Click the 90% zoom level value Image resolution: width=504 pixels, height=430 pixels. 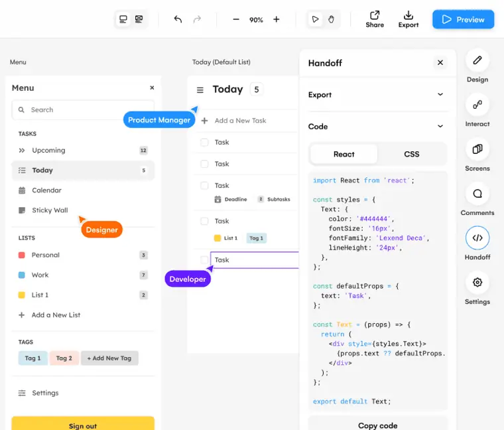[x=256, y=20]
